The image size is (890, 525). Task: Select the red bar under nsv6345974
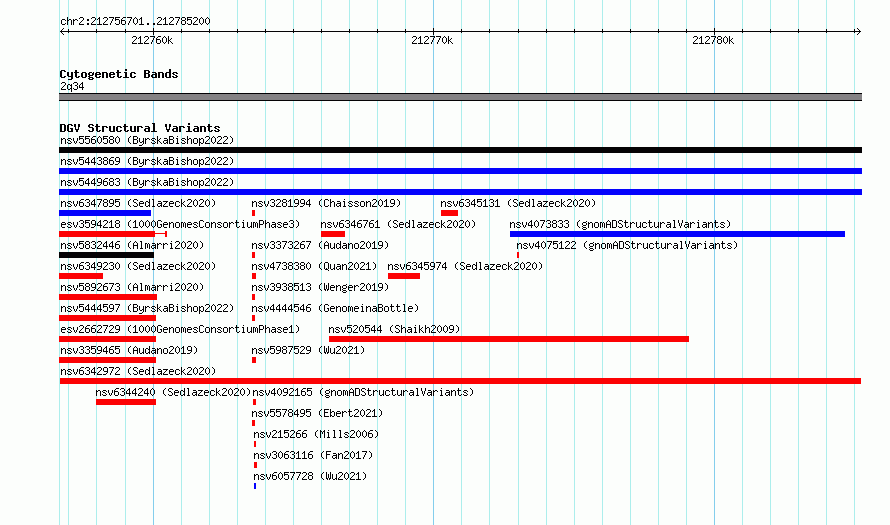tap(404, 276)
